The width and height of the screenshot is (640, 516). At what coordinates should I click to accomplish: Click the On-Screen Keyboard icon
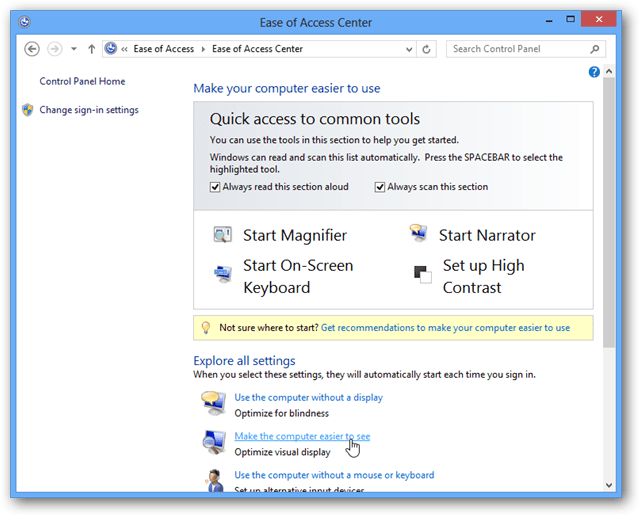point(223,274)
